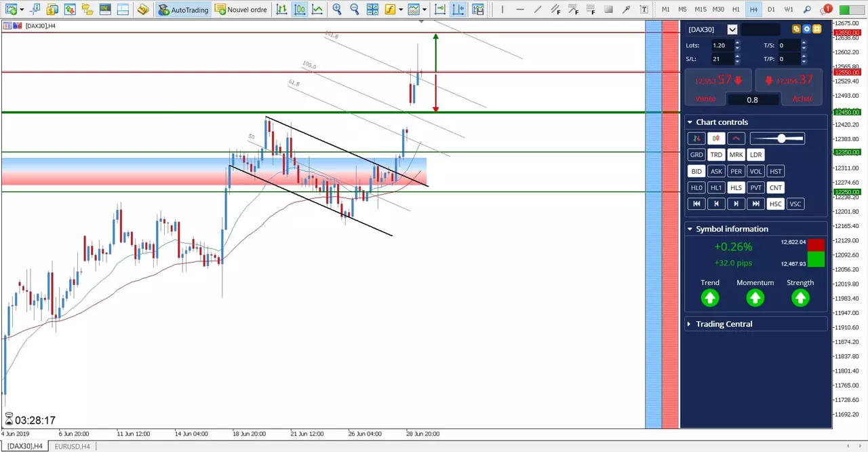Open MetaEditor with the yellow book icon
Image resolution: width=868 pixels, height=452 pixels.
(142, 10)
